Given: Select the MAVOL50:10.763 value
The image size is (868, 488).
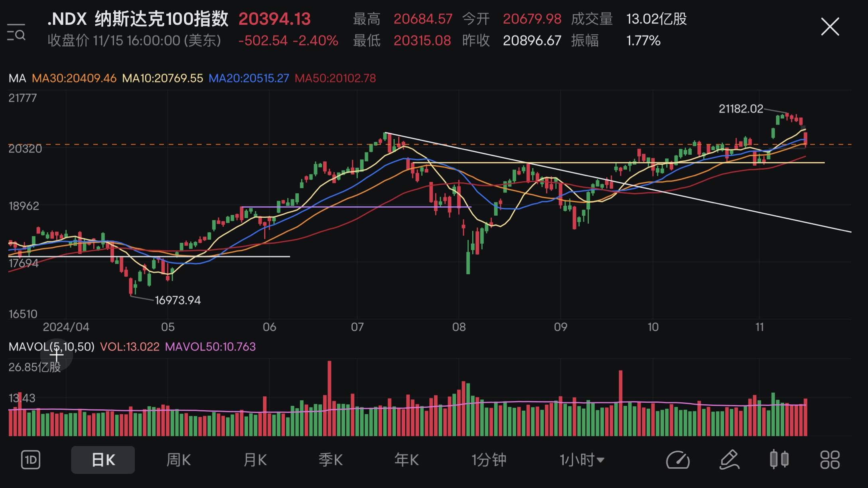Looking at the screenshot, I should [x=210, y=346].
